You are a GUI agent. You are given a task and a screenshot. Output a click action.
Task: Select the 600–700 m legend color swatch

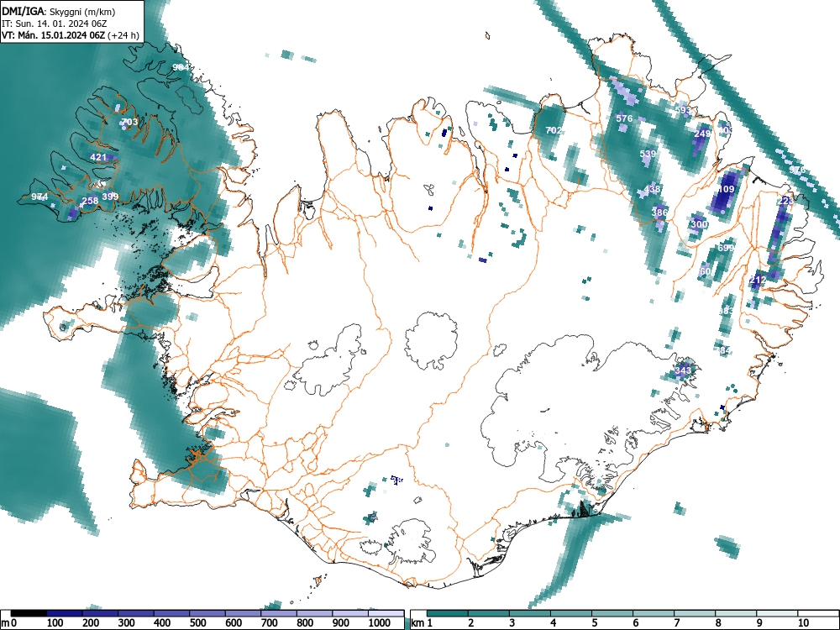coord(244,613)
